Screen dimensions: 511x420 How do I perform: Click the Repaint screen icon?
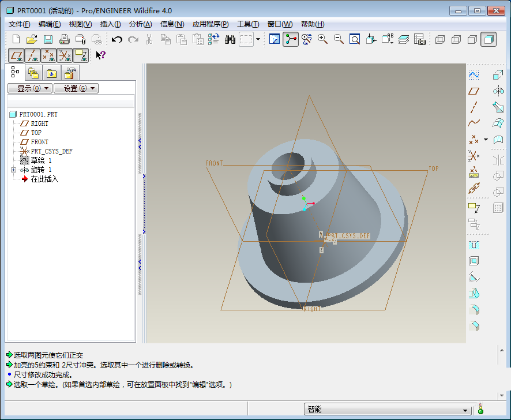[275, 39]
